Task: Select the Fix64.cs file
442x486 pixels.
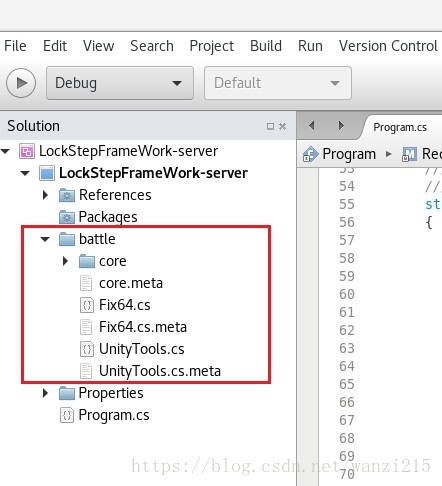Action: click(125, 305)
